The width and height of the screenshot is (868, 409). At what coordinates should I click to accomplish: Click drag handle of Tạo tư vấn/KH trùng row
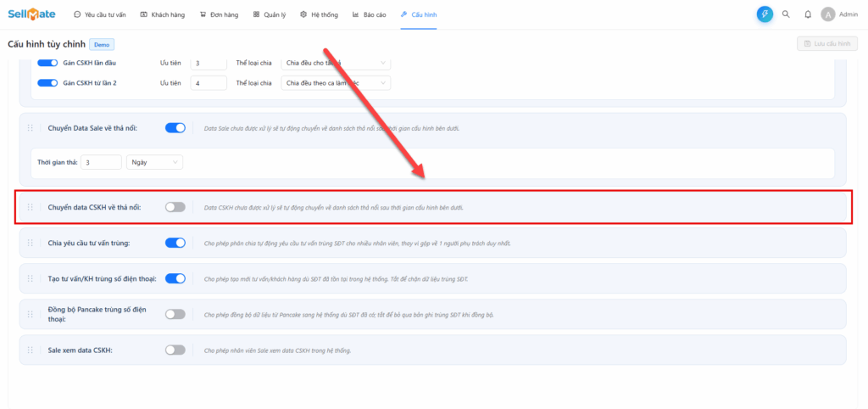pos(31,278)
